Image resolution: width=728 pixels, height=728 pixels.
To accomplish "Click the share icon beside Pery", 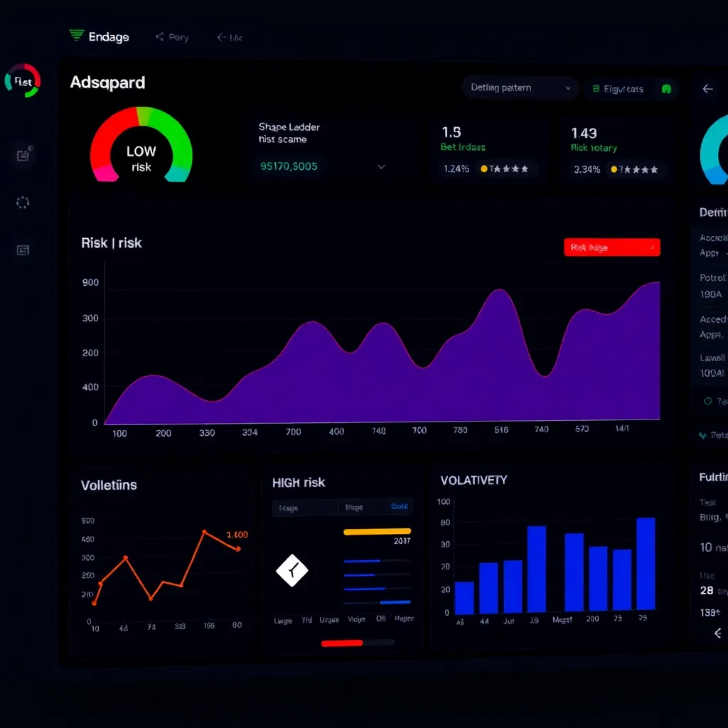I will click(159, 37).
